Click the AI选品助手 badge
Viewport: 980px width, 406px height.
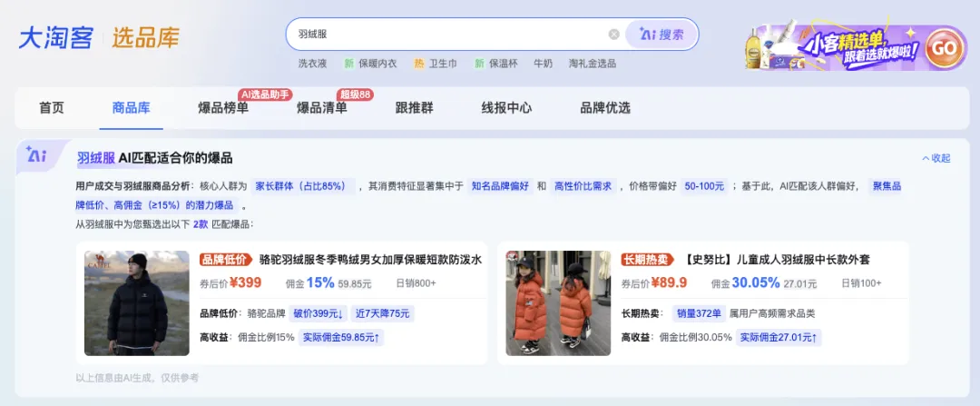tap(266, 94)
